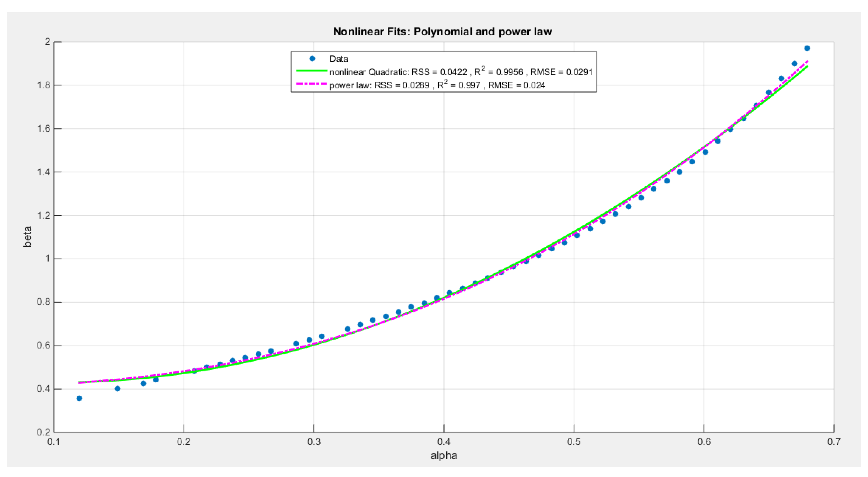Click the second data point from left
This screenshot has width=868, height=477.
click(118, 388)
